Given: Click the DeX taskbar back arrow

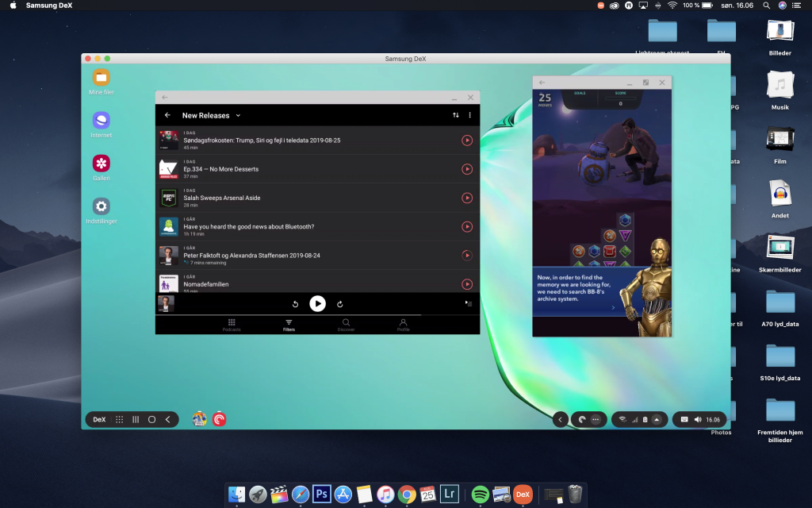Looking at the screenshot, I should point(168,419).
